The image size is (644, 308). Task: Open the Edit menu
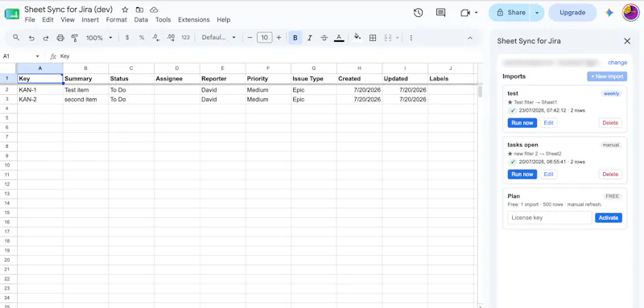click(x=47, y=19)
